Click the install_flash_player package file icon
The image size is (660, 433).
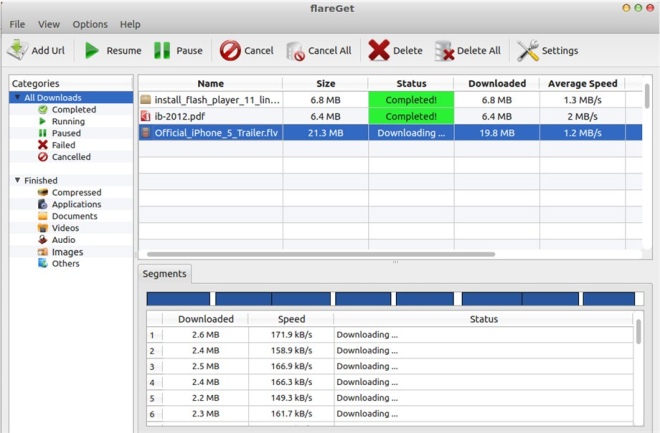(x=146, y=100)
